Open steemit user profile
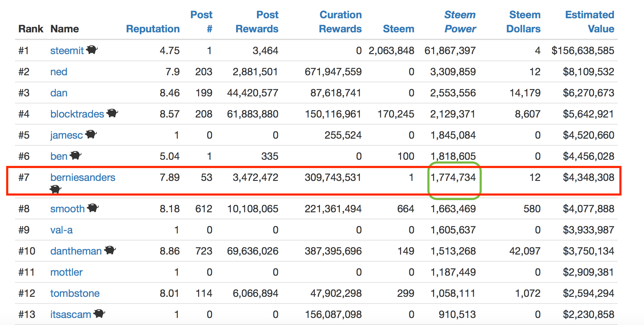 [x=67, y=51]
